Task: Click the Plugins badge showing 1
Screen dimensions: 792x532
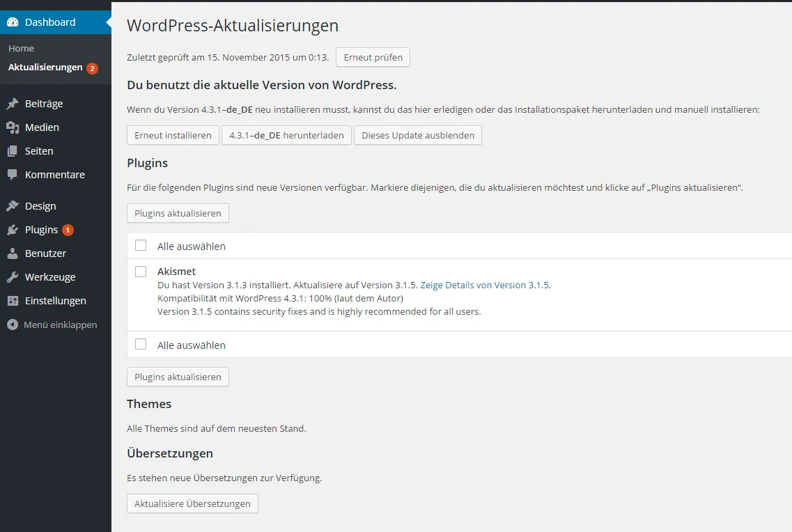Action: (x=68, y=230)
